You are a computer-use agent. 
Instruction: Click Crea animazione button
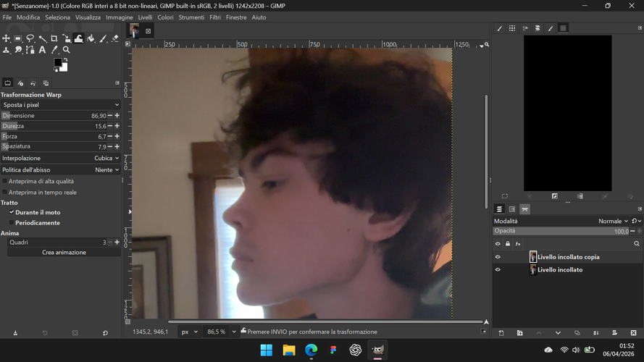point(64,253)
